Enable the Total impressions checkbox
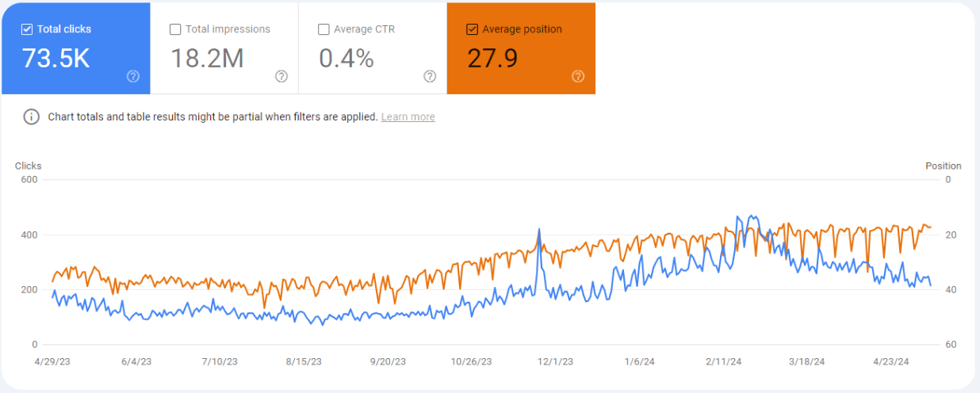 coord(175,29)
